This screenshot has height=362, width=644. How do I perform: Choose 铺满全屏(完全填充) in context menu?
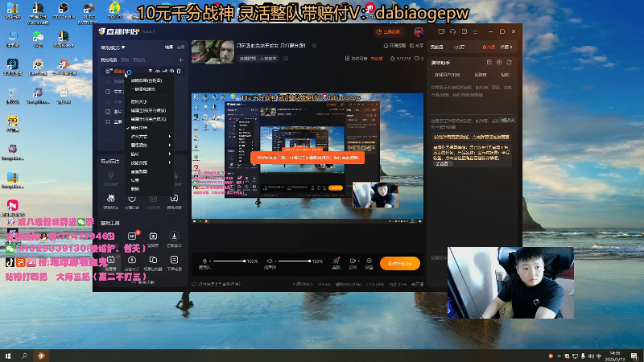[148, 119]
